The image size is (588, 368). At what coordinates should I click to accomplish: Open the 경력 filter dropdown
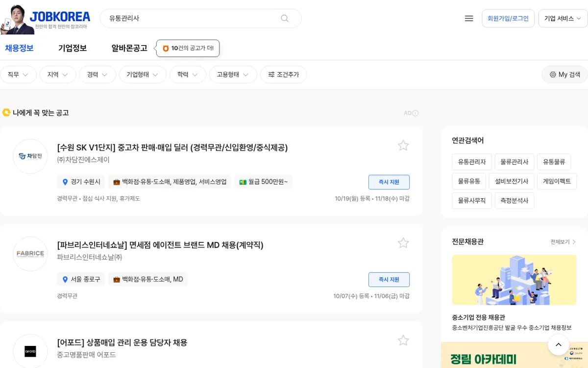pyautogui.click(x=98, y=75)
